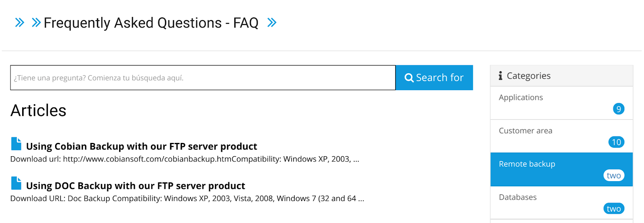Open the Applications category
Screen dimensions: 644x223
[561, 103]
